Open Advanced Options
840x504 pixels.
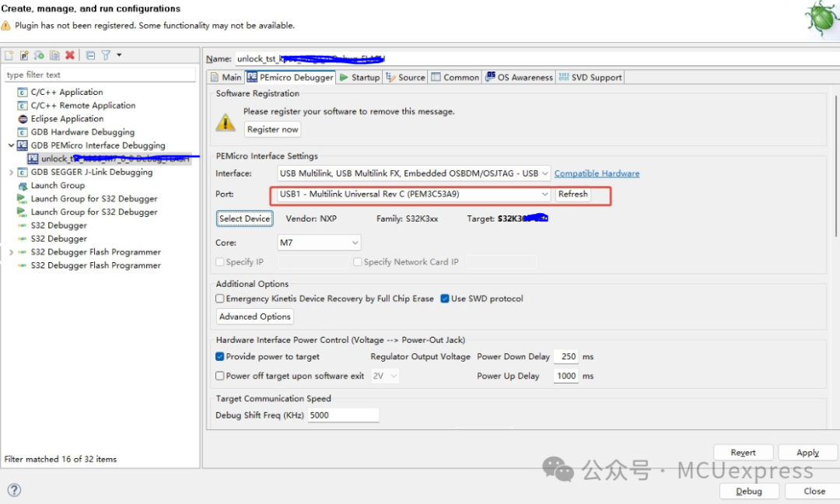click(x=255, y=317)
